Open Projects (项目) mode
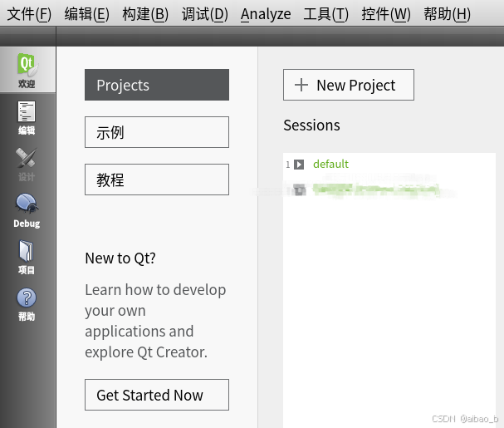Screen dimensions: 504x428 tap(27, 258)
